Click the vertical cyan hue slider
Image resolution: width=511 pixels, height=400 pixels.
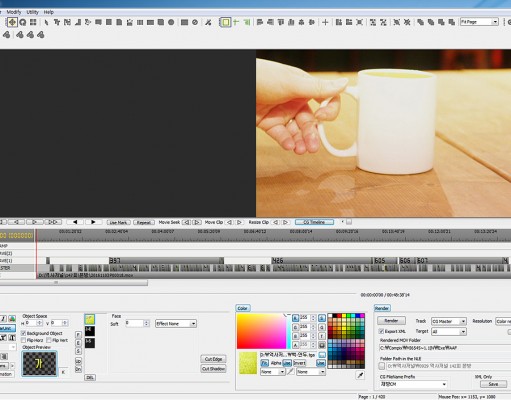click(288, 331)
